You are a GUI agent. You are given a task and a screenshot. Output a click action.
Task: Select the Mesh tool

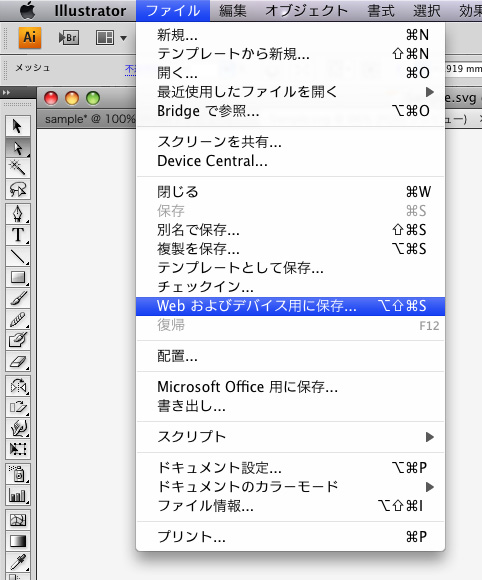(x=17, y=520)
